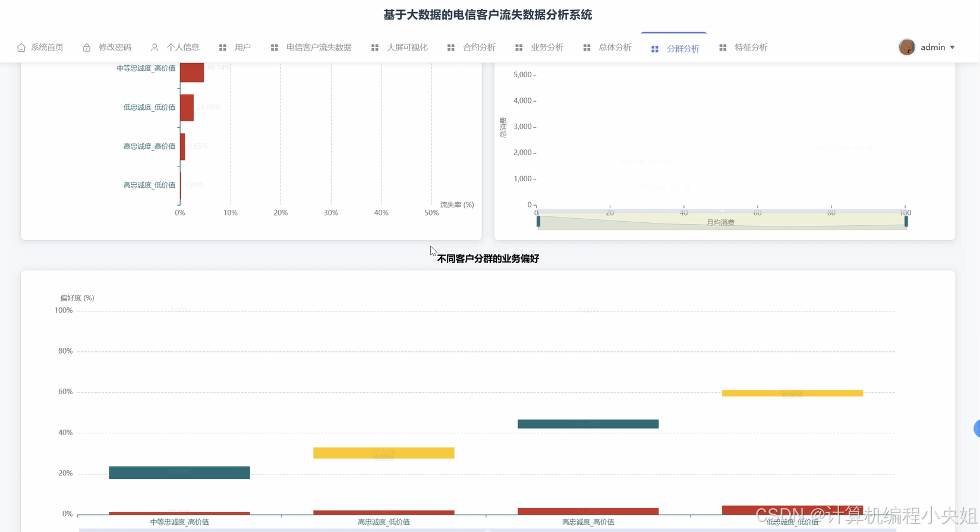Click the grid icon beside 总体分析
980x532 pixels.
(x=587, y=48)
